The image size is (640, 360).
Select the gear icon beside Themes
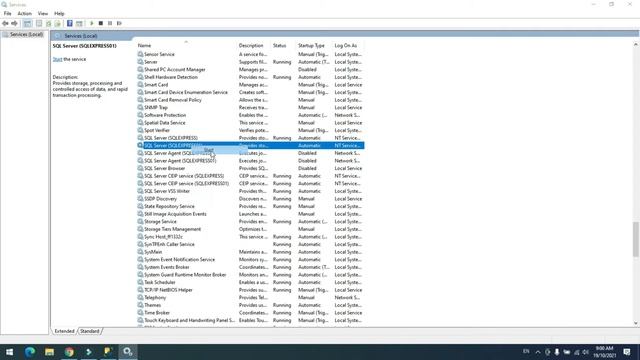140,305
